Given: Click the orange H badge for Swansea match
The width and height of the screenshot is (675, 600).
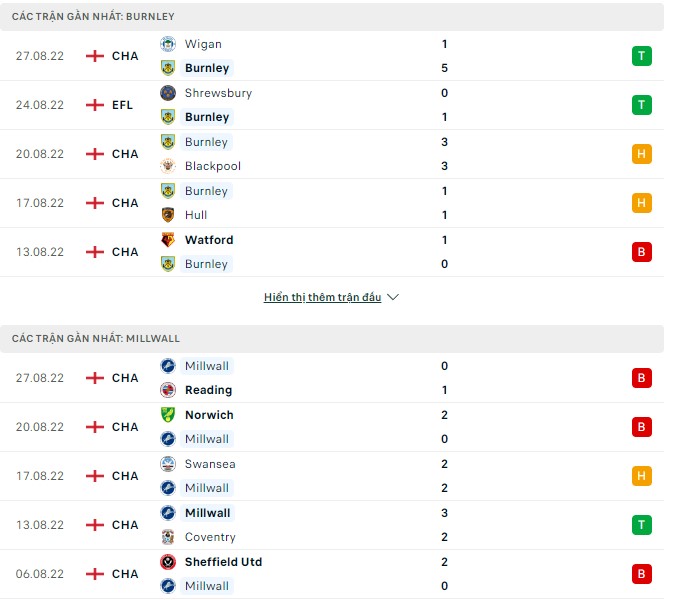Looking at the screenshot, I should [641, 476].
